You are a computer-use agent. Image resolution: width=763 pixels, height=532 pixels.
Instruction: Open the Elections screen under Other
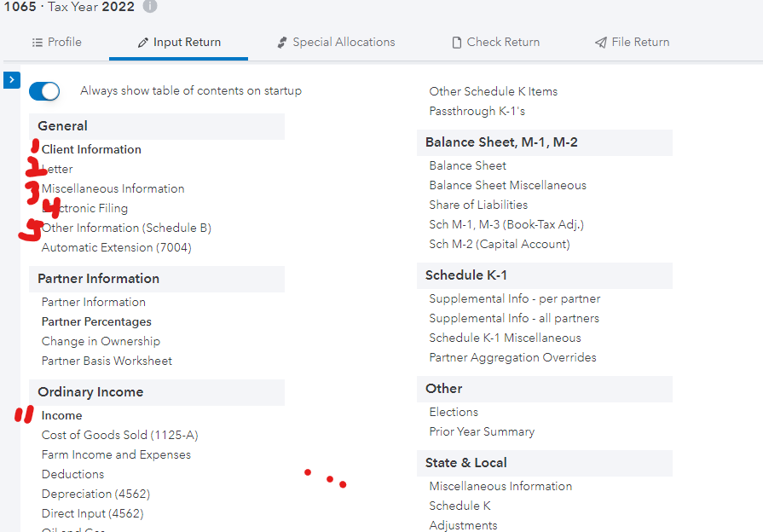click(454, 412)
